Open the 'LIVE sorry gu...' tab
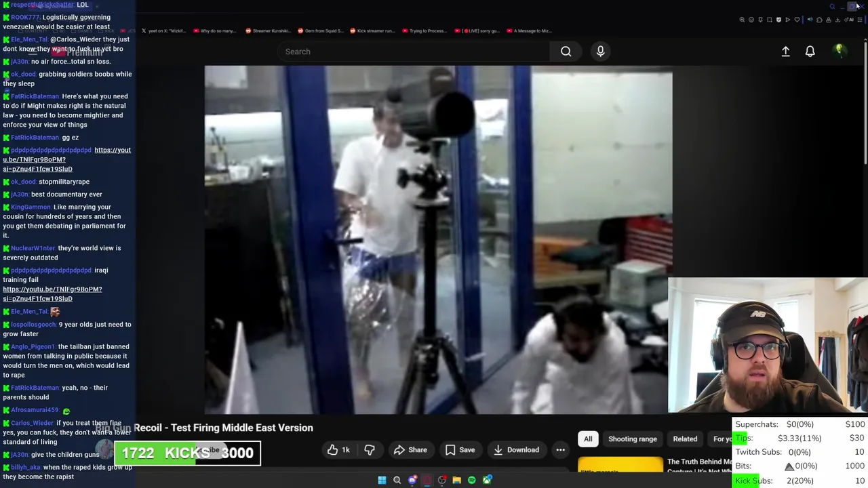This screenshot has height=488, width=868. tap(477, 30)
